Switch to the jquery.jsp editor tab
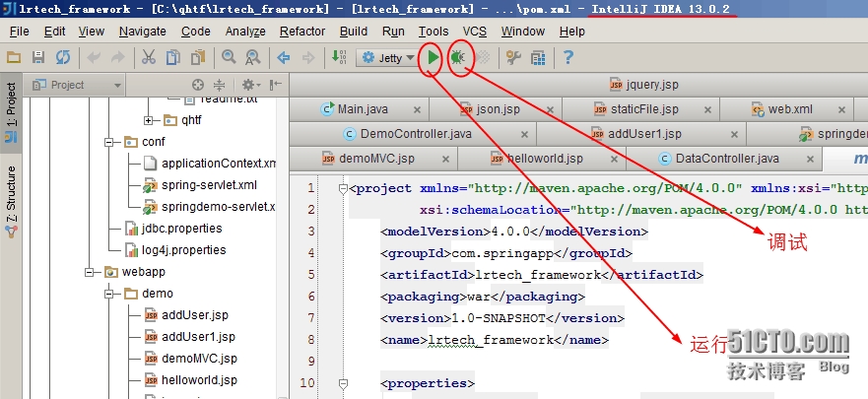Screen dimensions: 868x399 coord(643,85)
